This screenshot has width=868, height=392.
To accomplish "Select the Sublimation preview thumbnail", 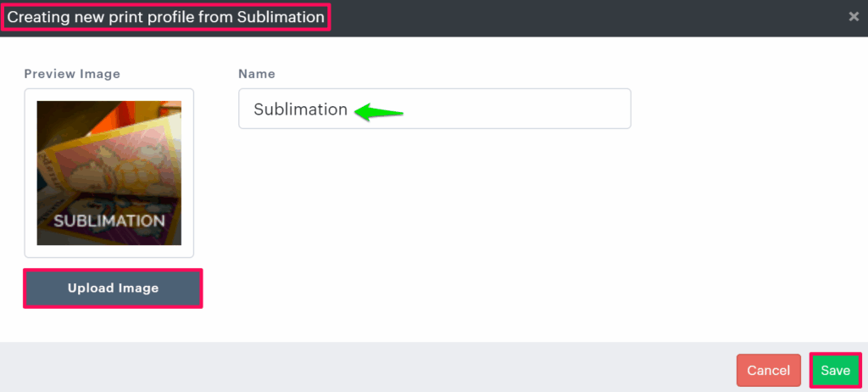I will pyautogui.click(x=109, y=173).
